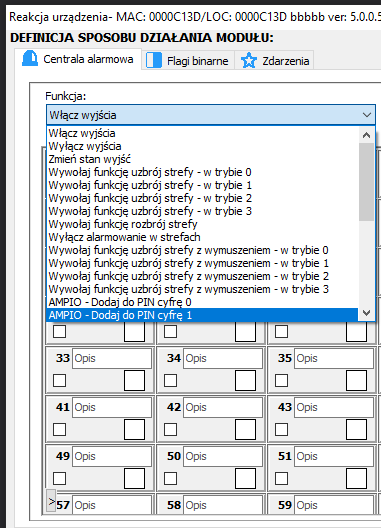Select 'Wyłącz alarmowanie w strefach'

pyautogui.click(x=202, y=237)
